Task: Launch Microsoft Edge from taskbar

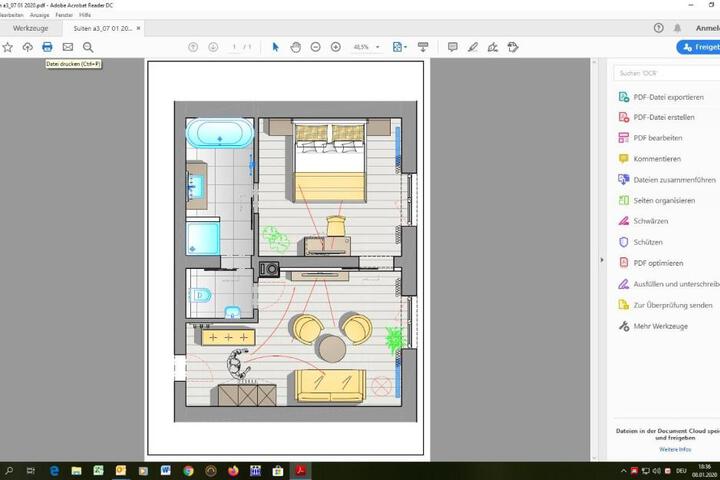Action: pyautogui.click(x=54, y=470)
